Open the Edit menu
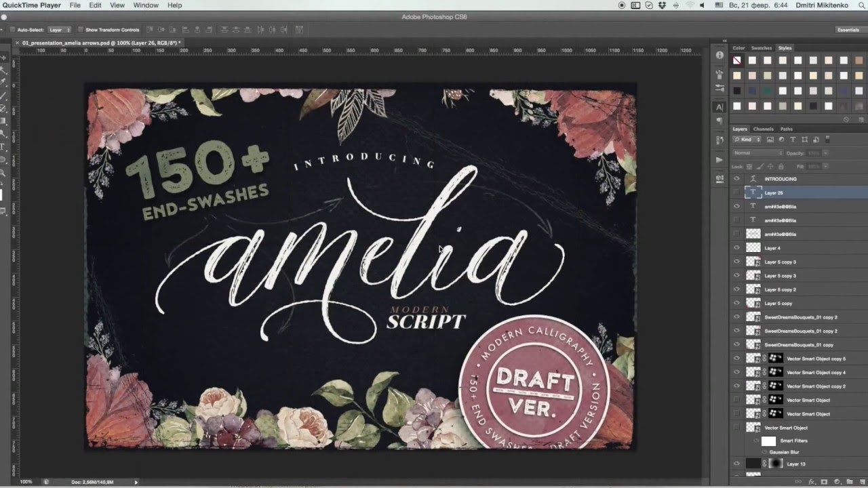868x488 pixels. coord(96,5)
